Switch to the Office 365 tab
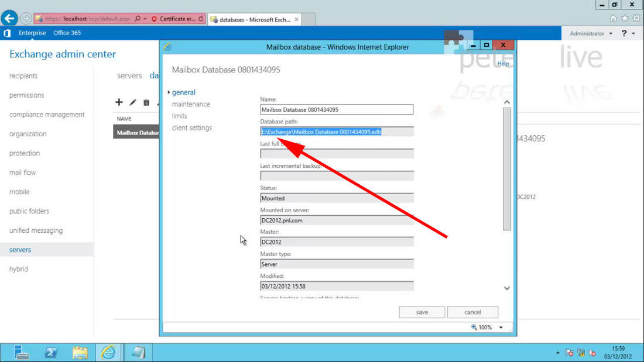Image resolution: width=644 pixels, height=362 pixels. (67, 33)
